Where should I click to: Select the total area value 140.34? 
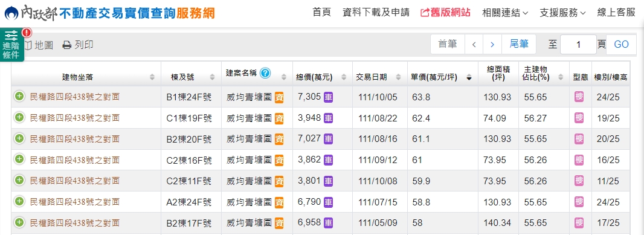tap(497, 223)
